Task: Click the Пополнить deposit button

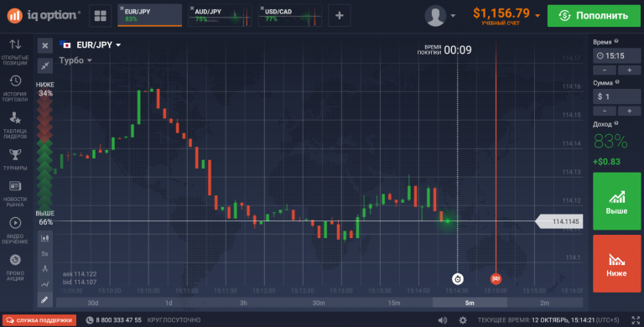Action: (594, 16)
